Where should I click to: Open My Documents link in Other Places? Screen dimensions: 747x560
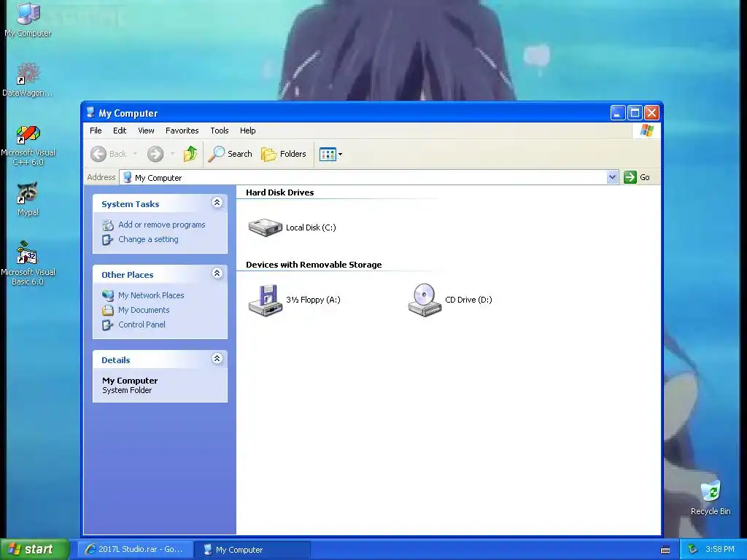[144, 310]
